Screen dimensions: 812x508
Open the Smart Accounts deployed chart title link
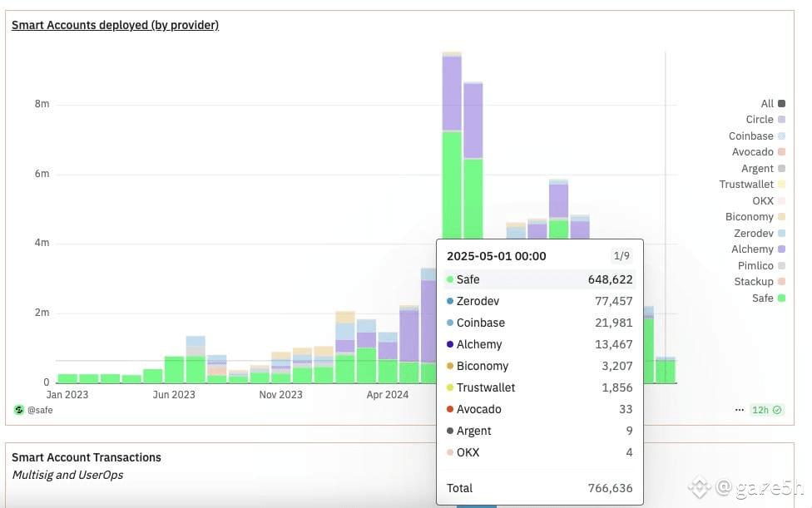click(x=115, y=25)
